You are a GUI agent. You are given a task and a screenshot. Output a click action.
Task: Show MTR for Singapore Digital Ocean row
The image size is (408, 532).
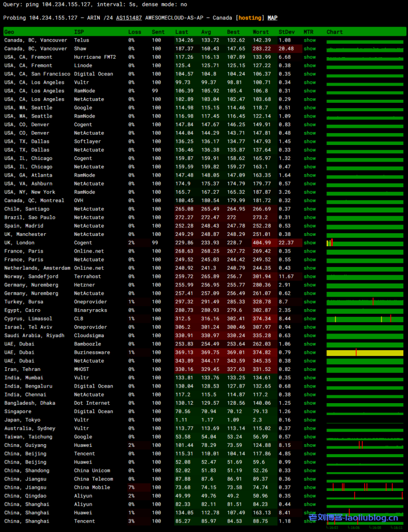[310, 411]
